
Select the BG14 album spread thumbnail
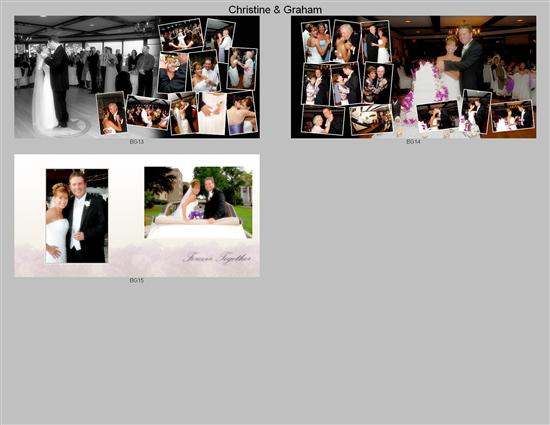[413, 77]
